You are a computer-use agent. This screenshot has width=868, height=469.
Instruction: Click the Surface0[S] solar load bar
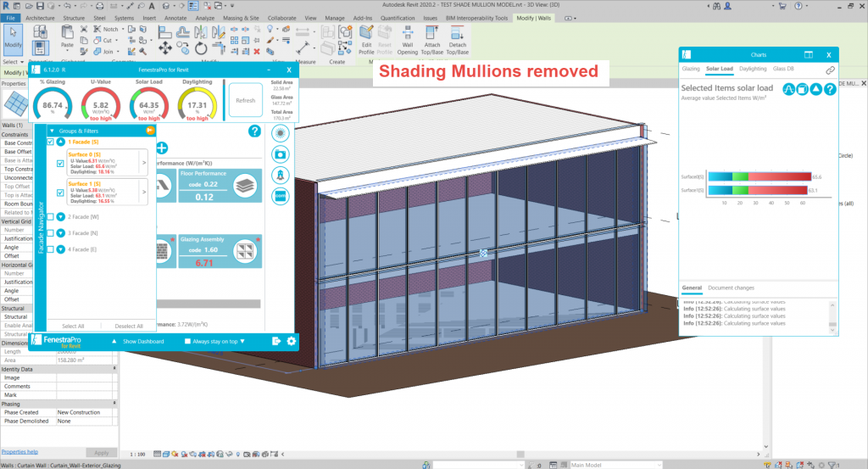pos(760,176)
